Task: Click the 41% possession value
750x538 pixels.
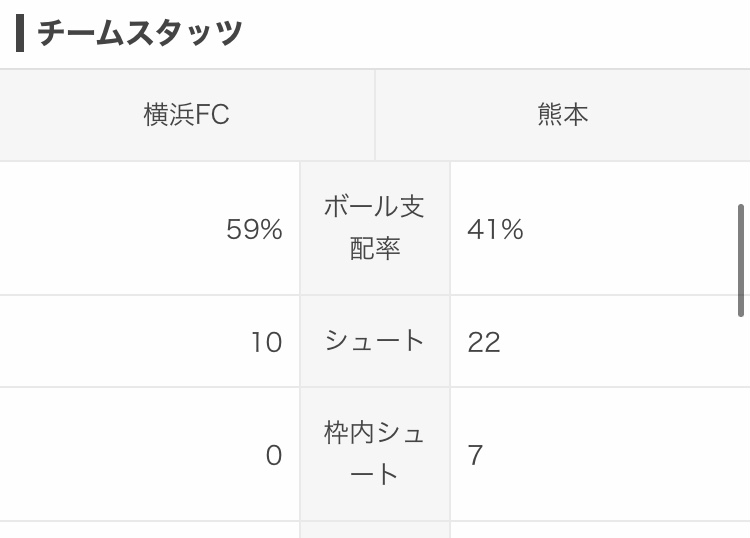Action: (x=495, y=230)
